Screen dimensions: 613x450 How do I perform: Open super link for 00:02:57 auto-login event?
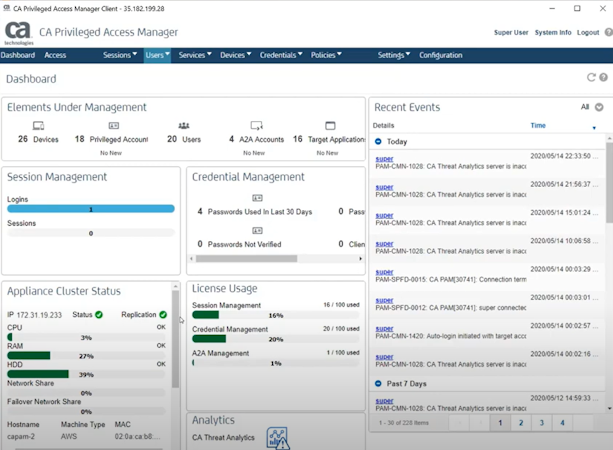[x=384, y=329]
